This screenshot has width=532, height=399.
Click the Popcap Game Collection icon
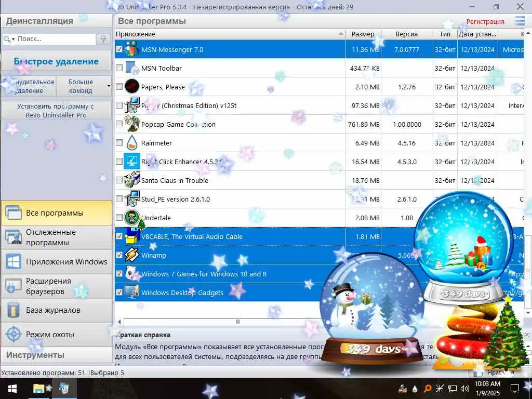coord(131,124)
